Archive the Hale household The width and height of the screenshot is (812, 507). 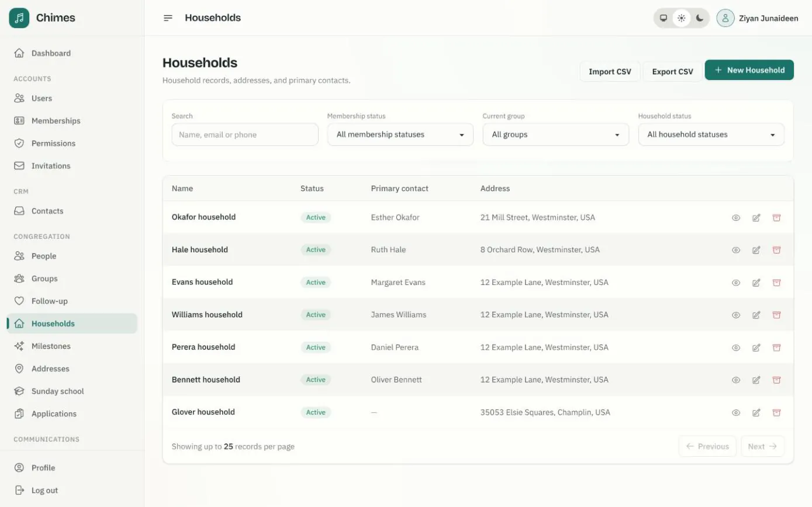pyautogui.click(x=776, y=250)
